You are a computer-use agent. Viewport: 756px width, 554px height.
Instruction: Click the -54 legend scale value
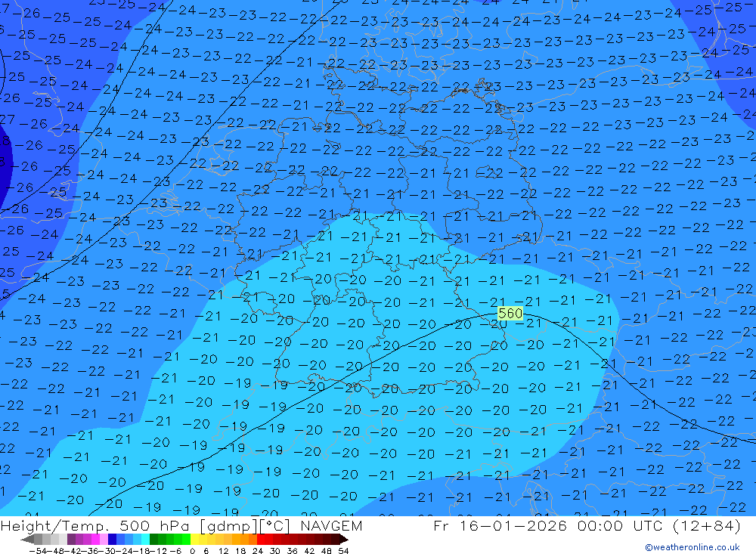[x=38, y=551]
